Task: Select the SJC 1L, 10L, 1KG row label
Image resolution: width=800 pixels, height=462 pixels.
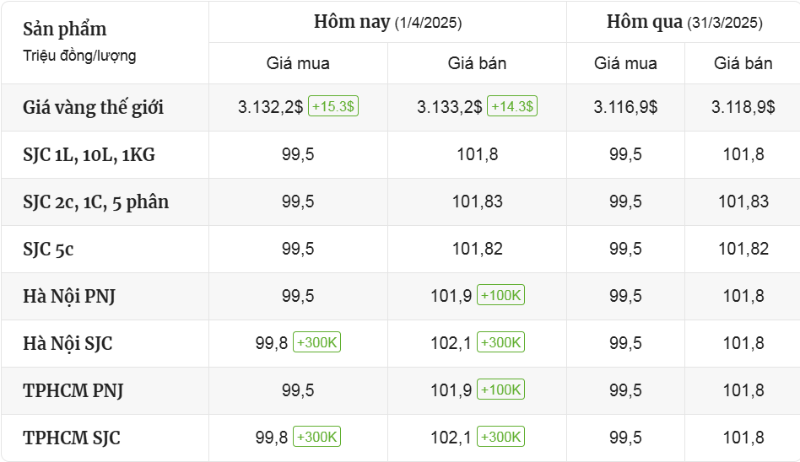Action: 89,155
